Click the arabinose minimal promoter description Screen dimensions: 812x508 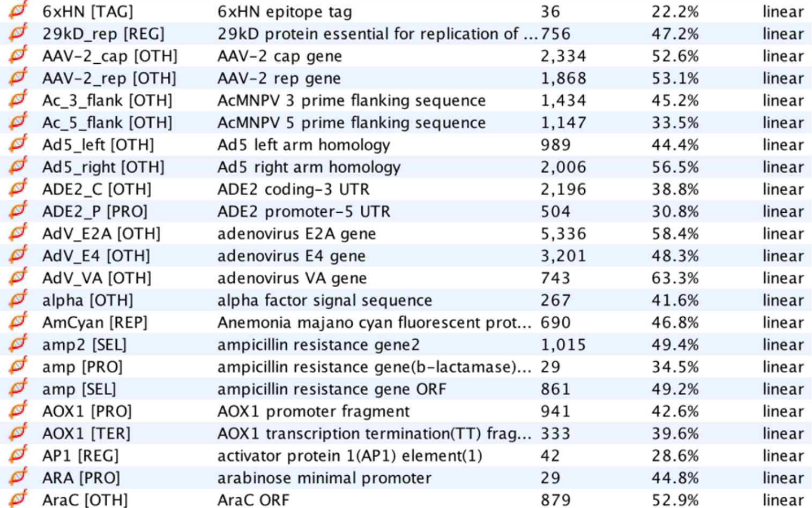click(324, 477)
